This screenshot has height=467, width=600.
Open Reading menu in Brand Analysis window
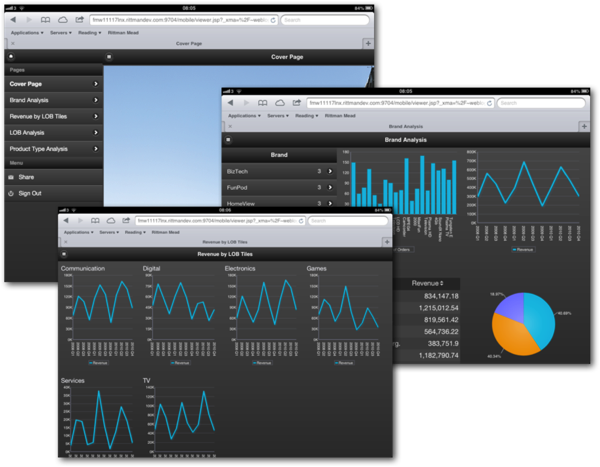click(x=307, y=116)
